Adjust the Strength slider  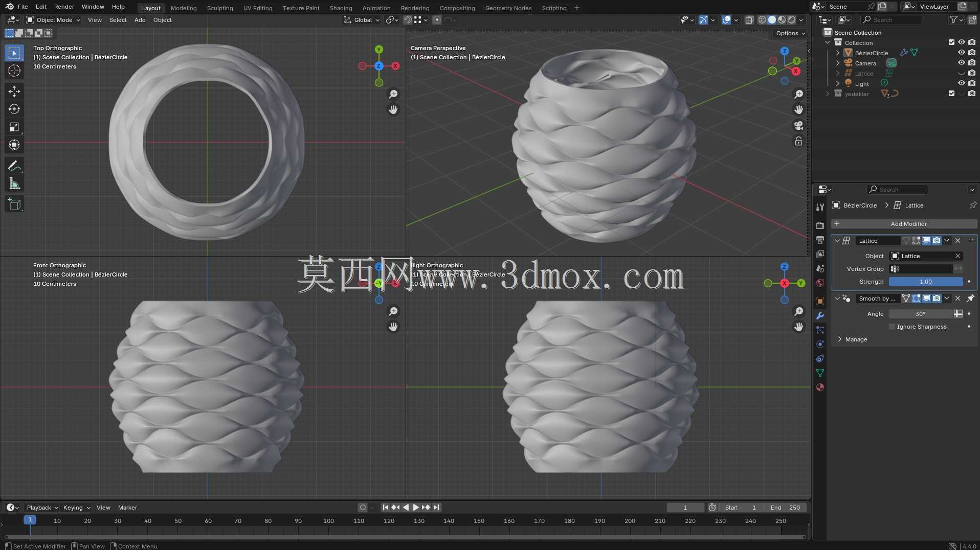point(926,282)
